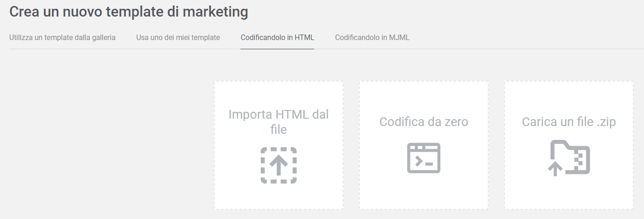Click the underline beneath the active Codificandolo in HTML tab
This screenshot has width=644, height=219.
tap(277, 48)
